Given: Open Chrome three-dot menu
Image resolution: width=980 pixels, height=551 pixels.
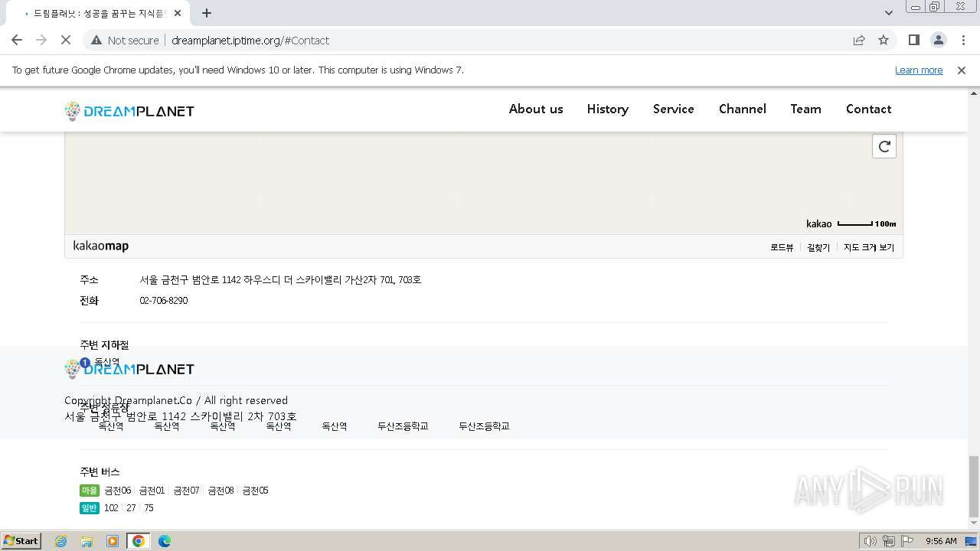Looking at the screenshot, I should tap(963, 40).
